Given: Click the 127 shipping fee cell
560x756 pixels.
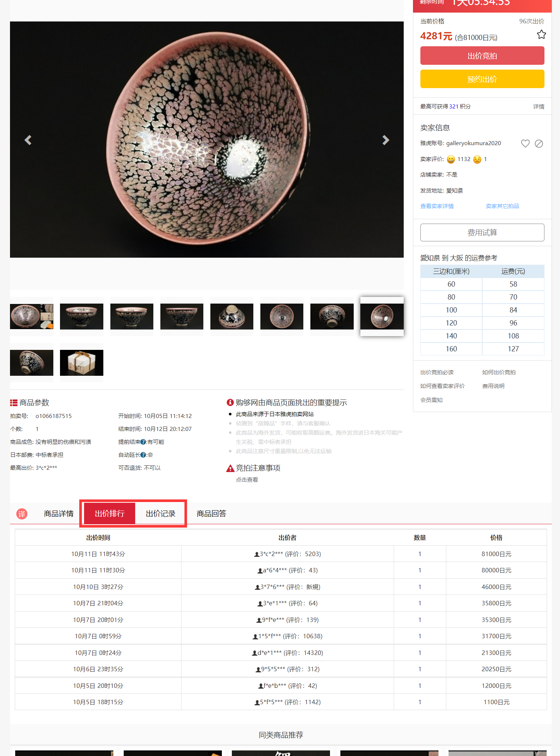Looking at the screenshot, I should [x=513, y=349].
